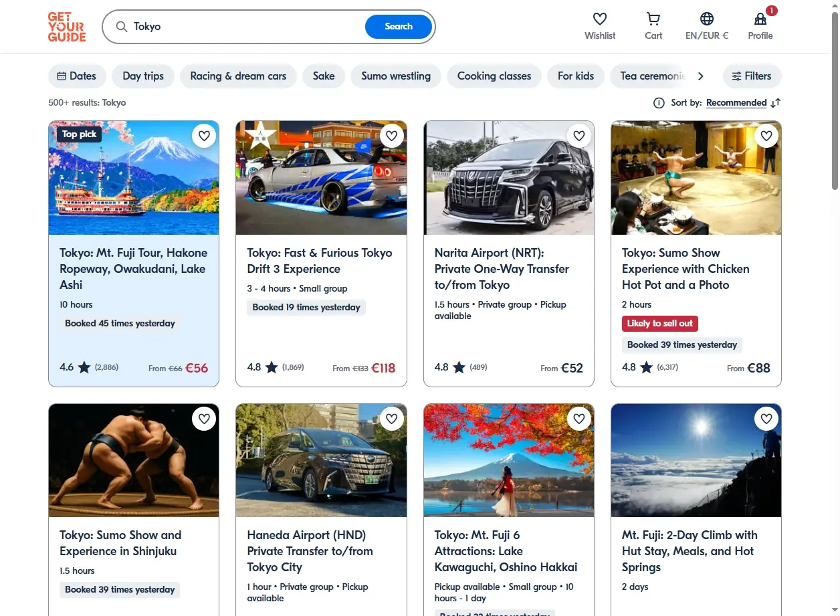Screen dimensions: 840x616
Task: Open the Recommended sort dropdown
Action: 736,103
